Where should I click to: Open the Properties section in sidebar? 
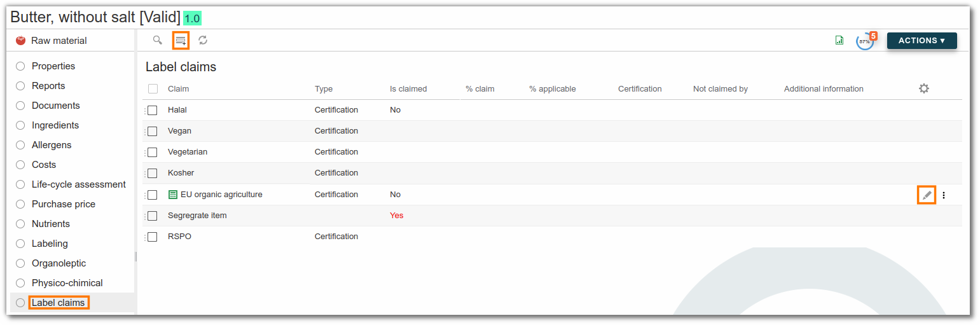53,66
